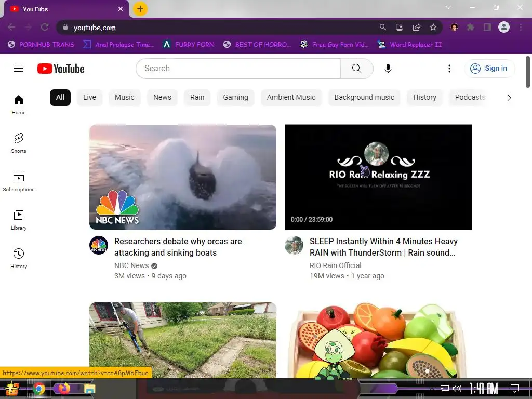532x399 pixels.
Task: Open a new tab with the plus button
Action: [x=140, y=9]
